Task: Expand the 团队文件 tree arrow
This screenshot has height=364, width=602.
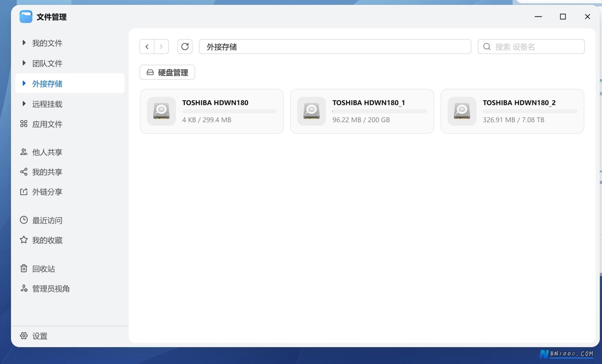Action: pos(24,63)
